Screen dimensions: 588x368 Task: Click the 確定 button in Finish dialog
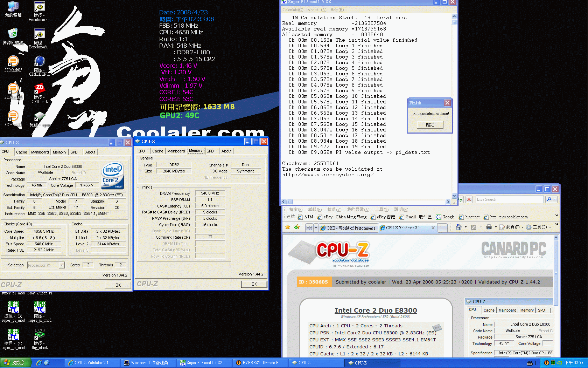pyautogui.click(x=430, y=125)
